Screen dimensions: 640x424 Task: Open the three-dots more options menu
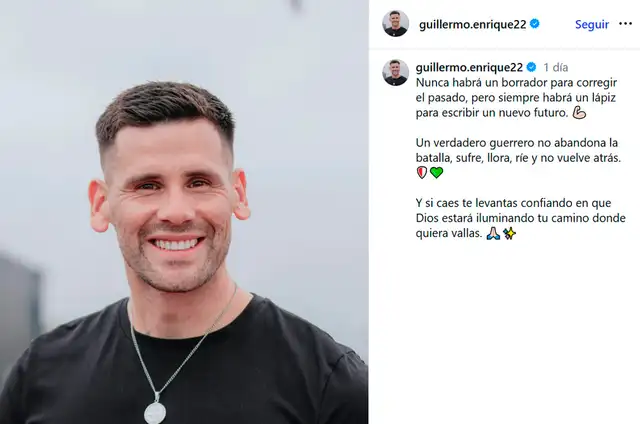pyautogui.click(x=625, y=24)
